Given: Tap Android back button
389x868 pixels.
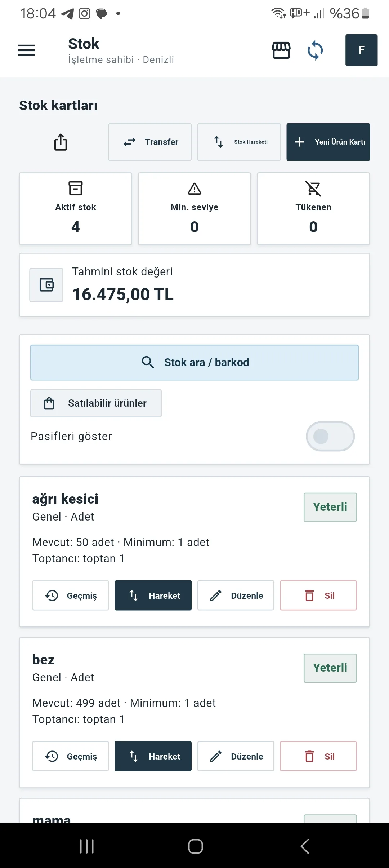Looking at the screenshot, I should point(305,846).
